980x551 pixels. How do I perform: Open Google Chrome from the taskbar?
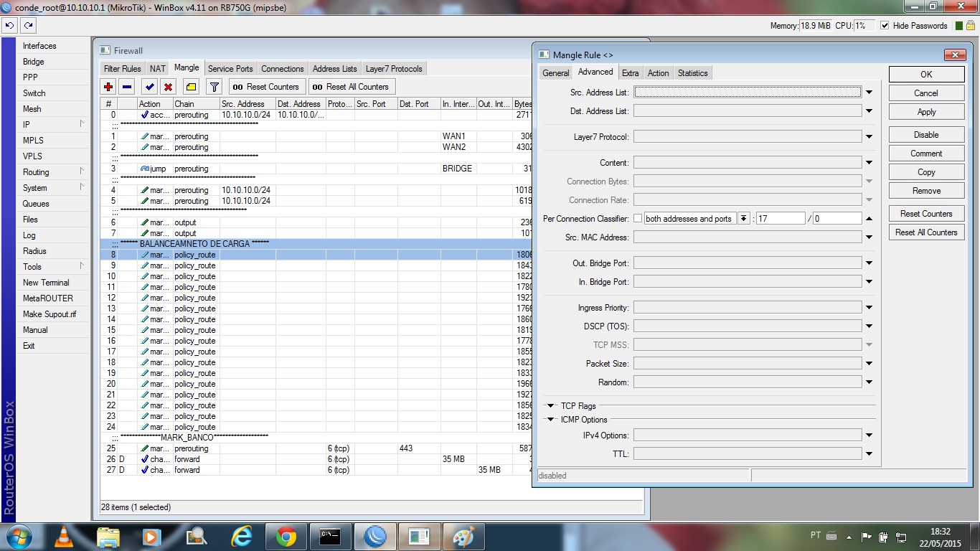tap(286, 536)
